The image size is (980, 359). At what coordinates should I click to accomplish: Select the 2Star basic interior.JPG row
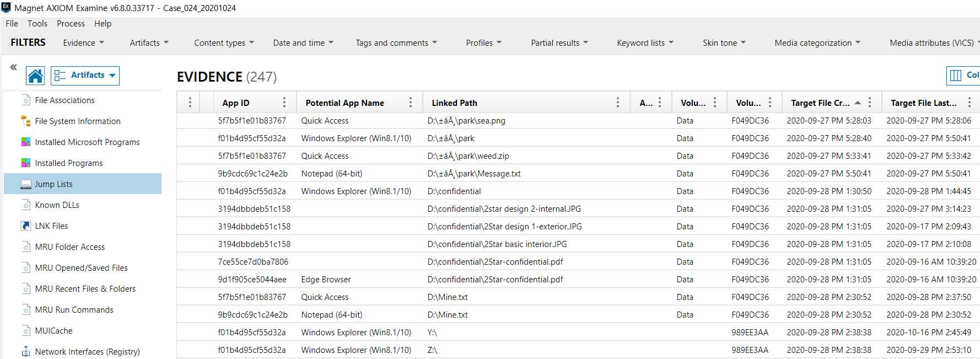(578, 244)
